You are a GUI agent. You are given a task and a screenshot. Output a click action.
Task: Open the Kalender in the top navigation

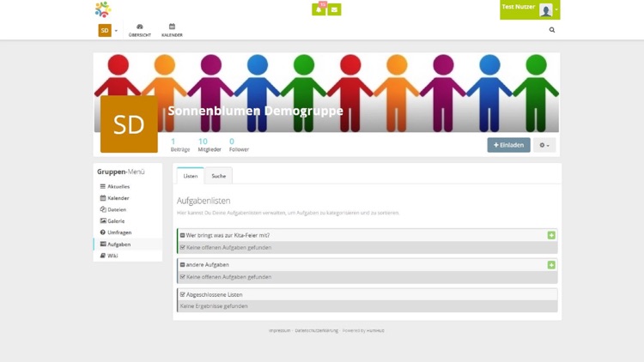coord(172,30)
